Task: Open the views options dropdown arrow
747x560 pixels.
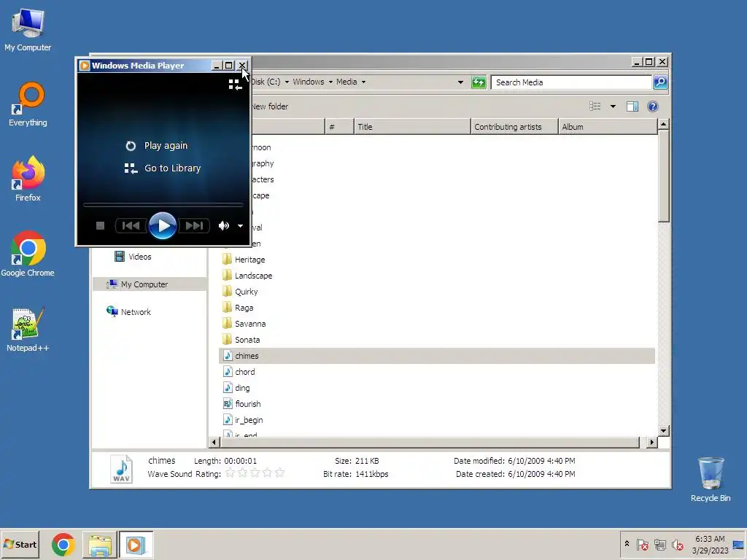Action: tap(613, 106)
